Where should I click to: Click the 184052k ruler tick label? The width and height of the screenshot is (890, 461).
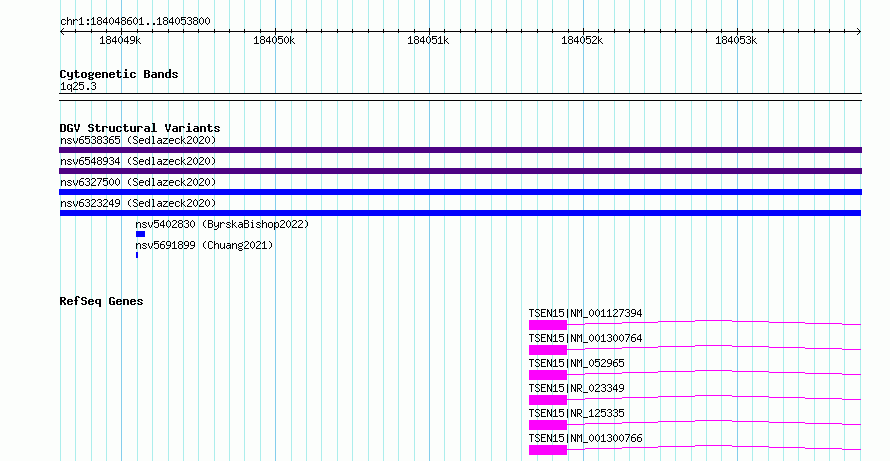click(x=582, y=40)
